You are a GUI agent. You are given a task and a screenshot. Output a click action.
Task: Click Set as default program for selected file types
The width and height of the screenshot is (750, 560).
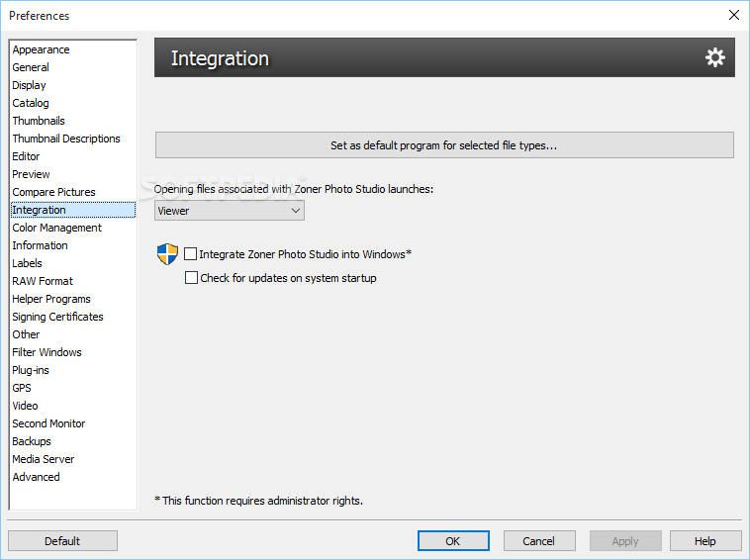444,144
